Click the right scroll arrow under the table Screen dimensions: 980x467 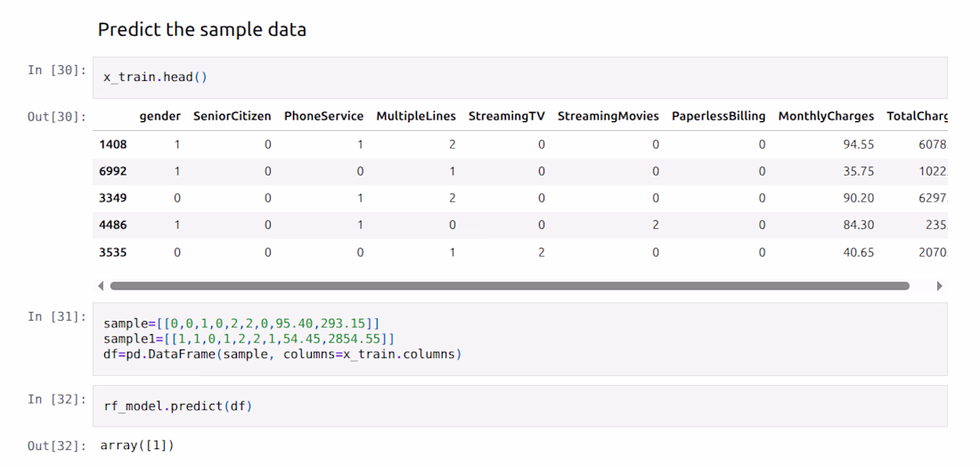(939, 286)
